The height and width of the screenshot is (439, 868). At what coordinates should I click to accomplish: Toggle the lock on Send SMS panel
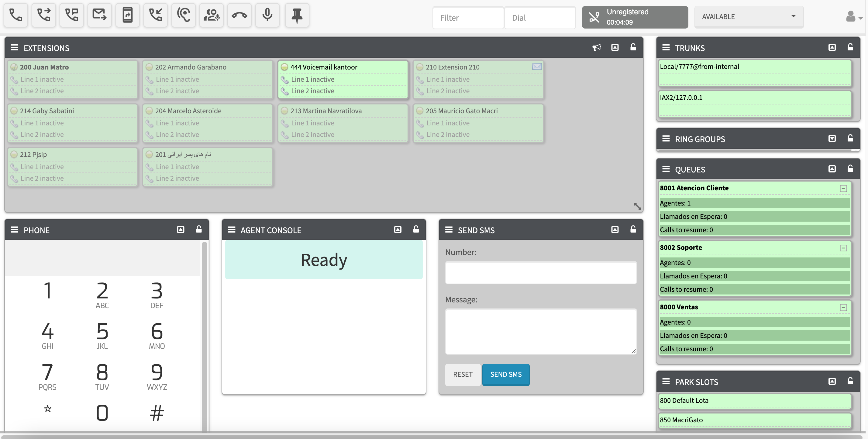(x=633, y=229)
